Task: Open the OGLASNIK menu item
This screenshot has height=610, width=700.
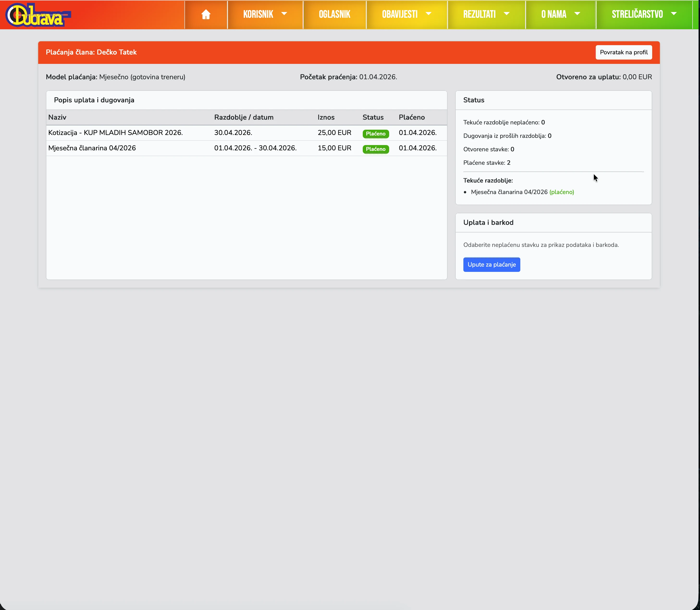Action: point(334,14)
